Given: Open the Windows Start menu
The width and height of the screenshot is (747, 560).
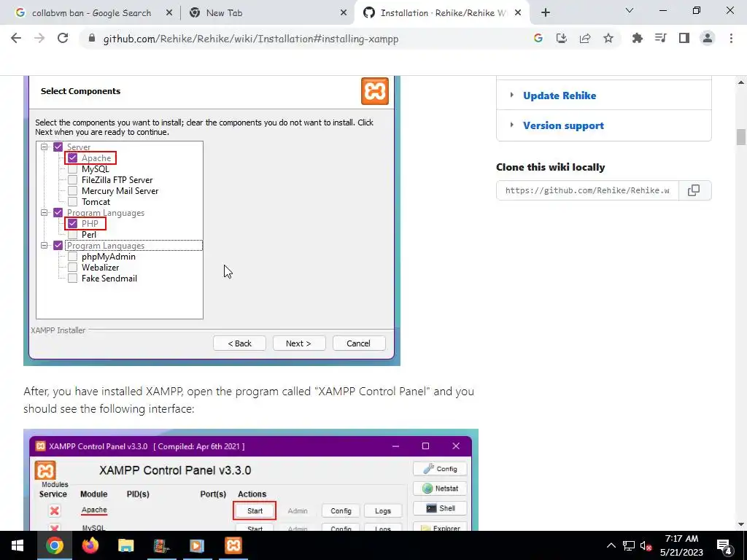Looking at the screenshot, I should 18,545.
